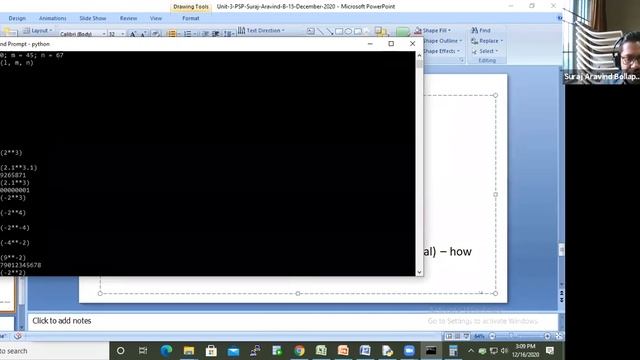Select the Rectangle shape in gallery
Viewport: 640px width, 360px height.
339,31
